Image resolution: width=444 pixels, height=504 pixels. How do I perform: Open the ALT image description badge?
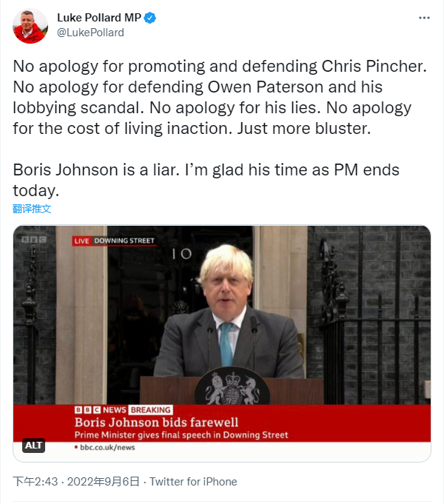point(33,446)
